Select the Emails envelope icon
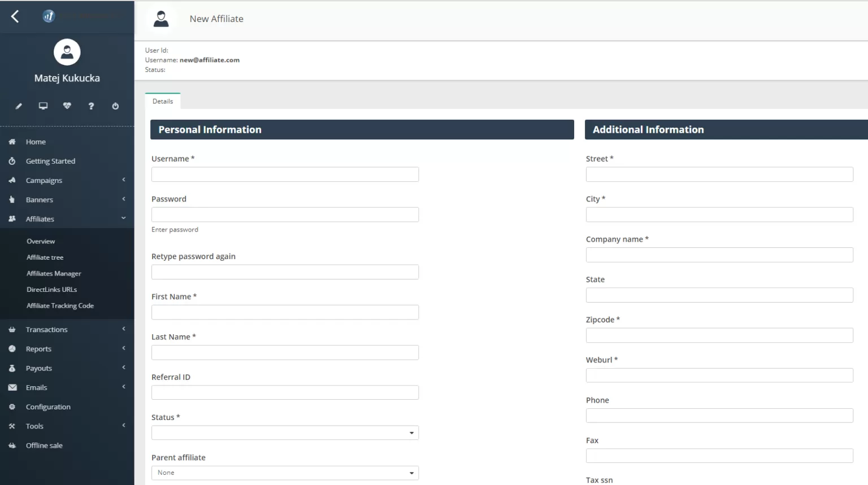The image size is (868, 485). pyautogui.click(x=12, y=387)
